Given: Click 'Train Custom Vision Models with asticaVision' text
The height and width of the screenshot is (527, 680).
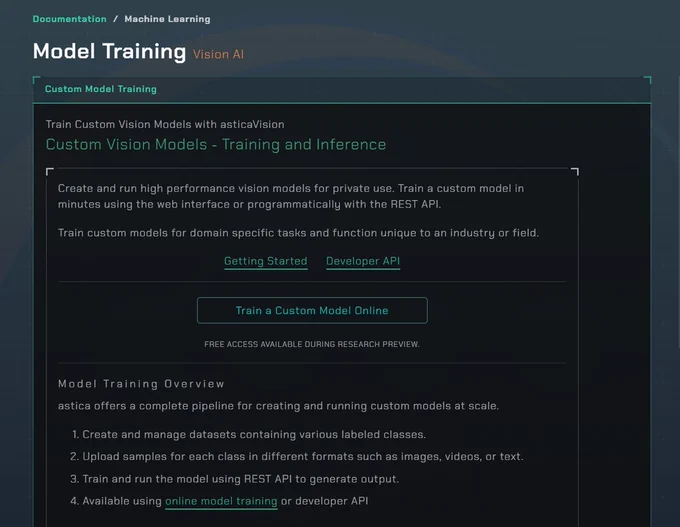Looking at the screenshot, I should click(x=165, y=124).
